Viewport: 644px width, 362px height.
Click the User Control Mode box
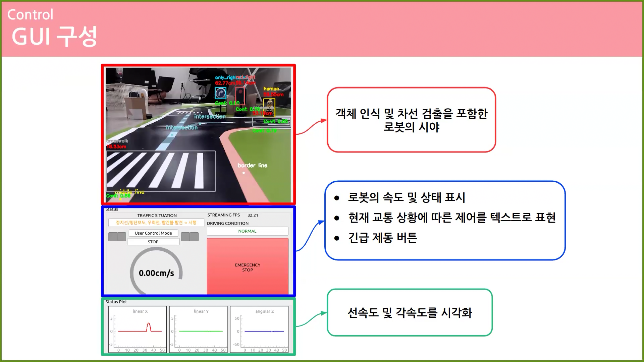tap(153, 233)
